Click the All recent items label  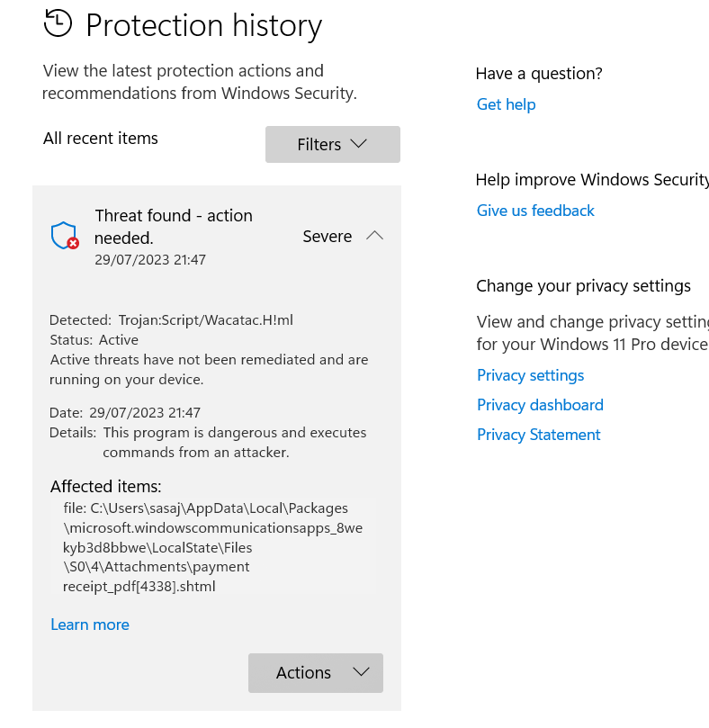101,139
